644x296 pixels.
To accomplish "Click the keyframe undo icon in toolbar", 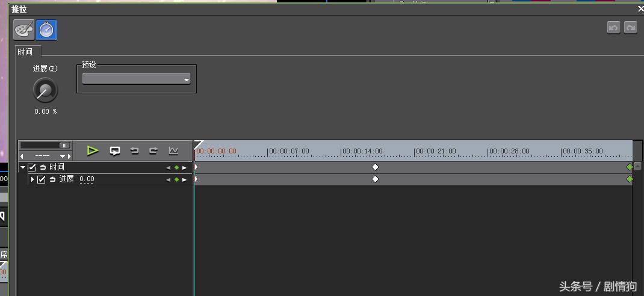I will 134,150.
